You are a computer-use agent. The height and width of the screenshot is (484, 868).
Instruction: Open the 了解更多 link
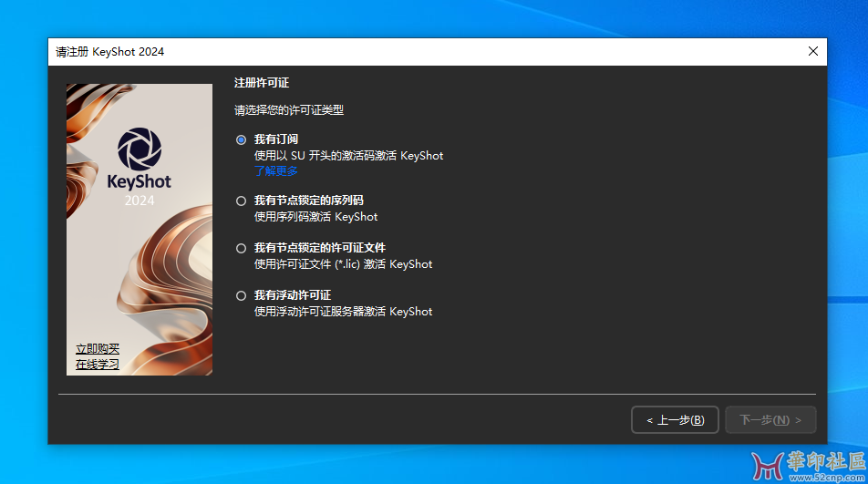[x=275, y=171]
